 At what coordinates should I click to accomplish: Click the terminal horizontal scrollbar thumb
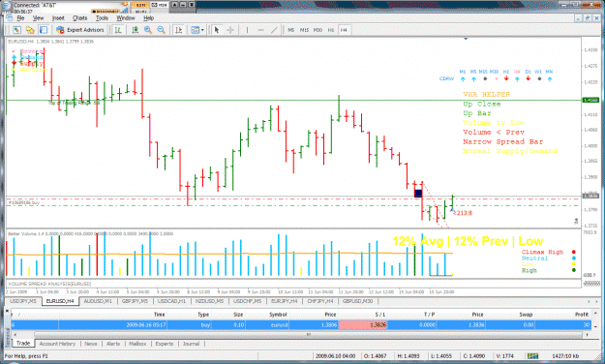(x=308, y=335)
